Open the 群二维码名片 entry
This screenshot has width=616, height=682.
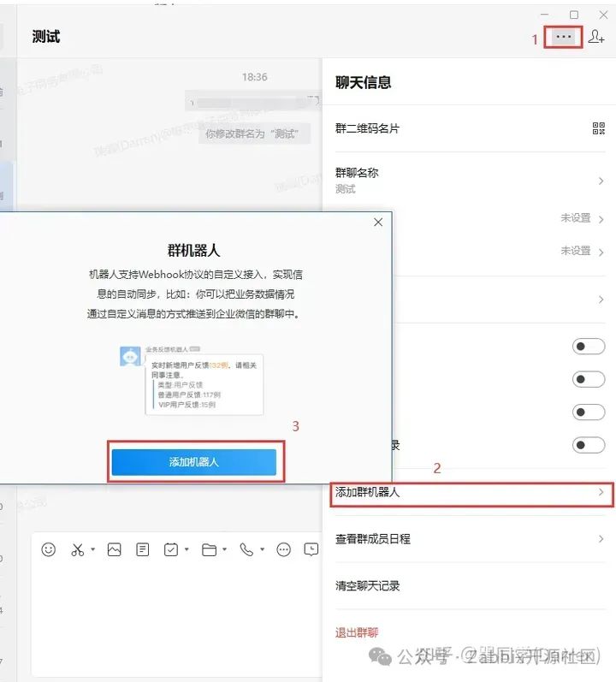[x=470, y=128]
